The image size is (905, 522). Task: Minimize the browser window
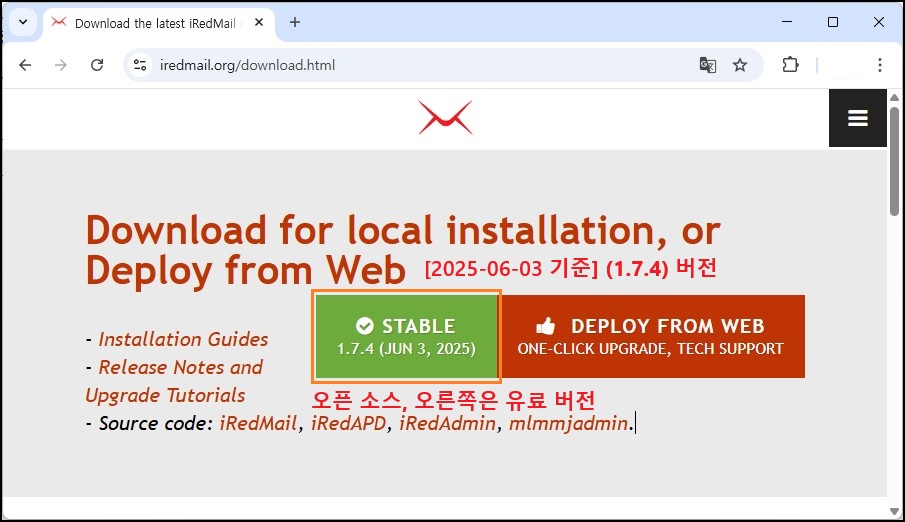787,22
